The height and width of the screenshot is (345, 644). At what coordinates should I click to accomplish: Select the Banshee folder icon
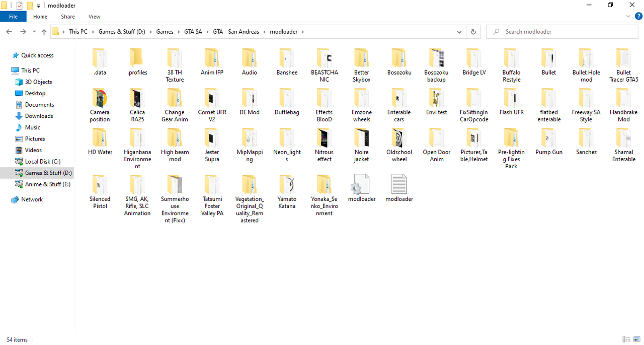pyautogui.click(x=287, y=58)
